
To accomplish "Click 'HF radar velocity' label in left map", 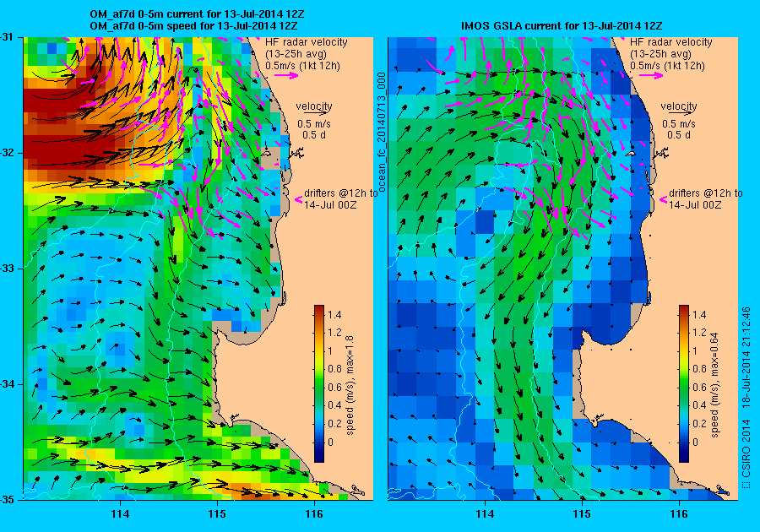I will click(307, 42).
